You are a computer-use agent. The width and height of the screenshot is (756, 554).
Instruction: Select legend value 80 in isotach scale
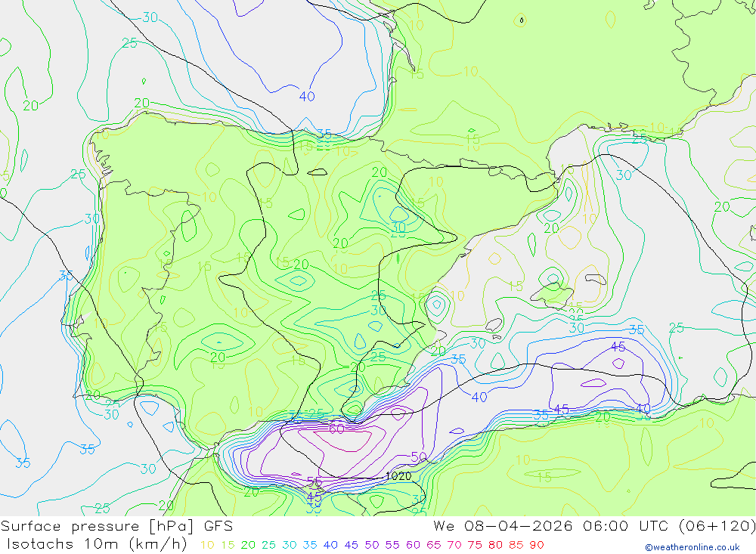495,546
